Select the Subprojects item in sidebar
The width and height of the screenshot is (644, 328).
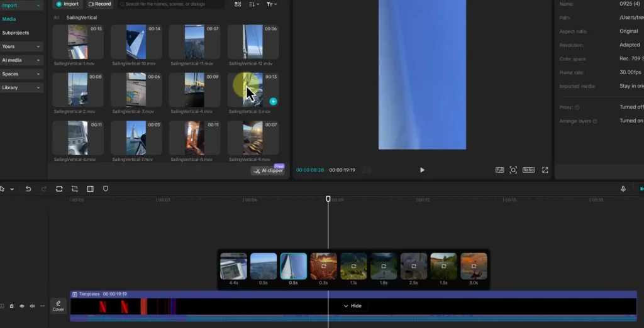click(16, 33)
